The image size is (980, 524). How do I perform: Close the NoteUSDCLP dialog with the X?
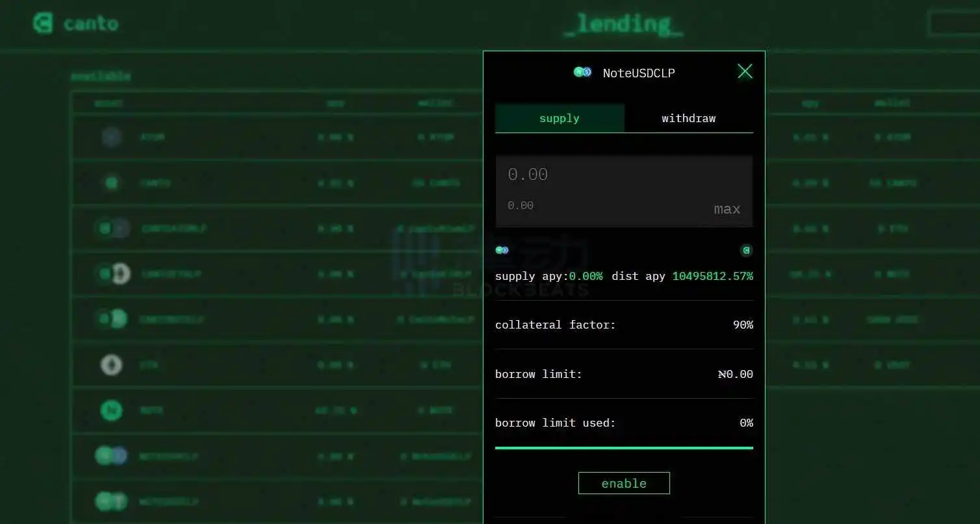click(745, 71)
